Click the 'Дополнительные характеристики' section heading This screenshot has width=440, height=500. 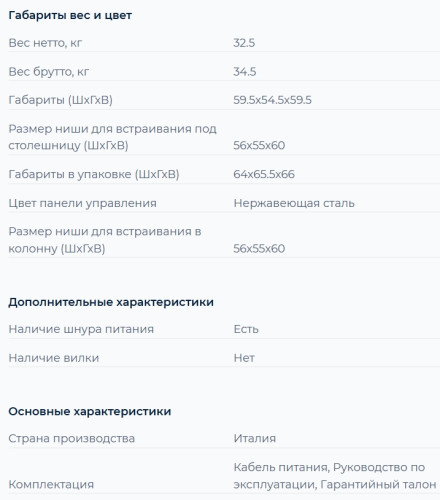[x=111, y=302]
